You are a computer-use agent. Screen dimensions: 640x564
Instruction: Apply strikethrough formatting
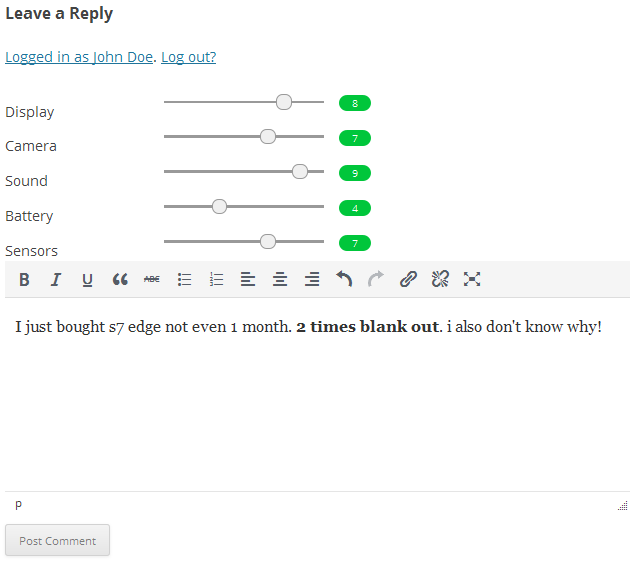(x=152, y=280)
